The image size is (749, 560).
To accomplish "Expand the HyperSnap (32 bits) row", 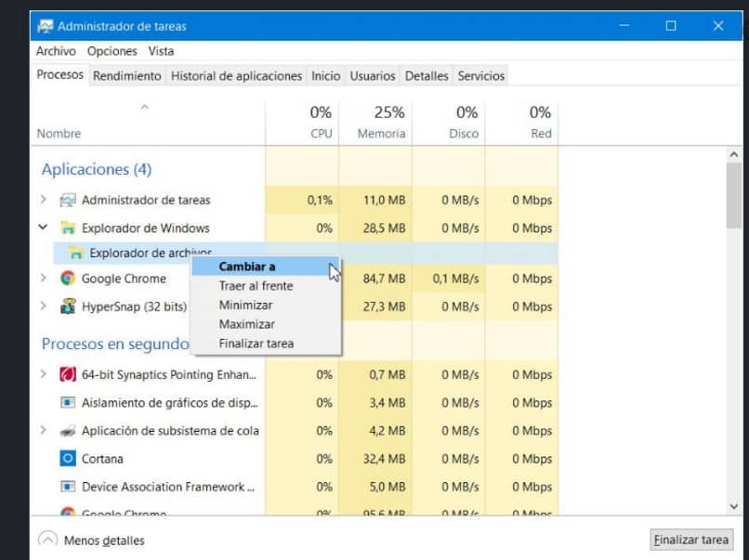I will coord(43,306).
